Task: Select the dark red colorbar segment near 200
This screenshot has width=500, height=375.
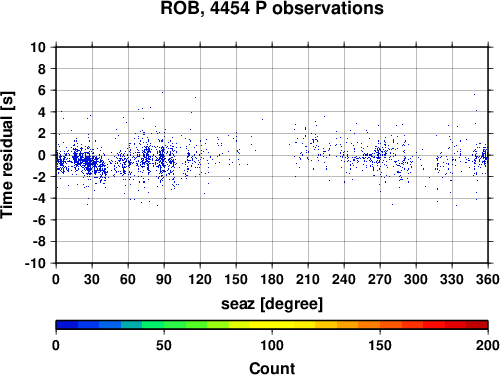Action: coord(477,325)
